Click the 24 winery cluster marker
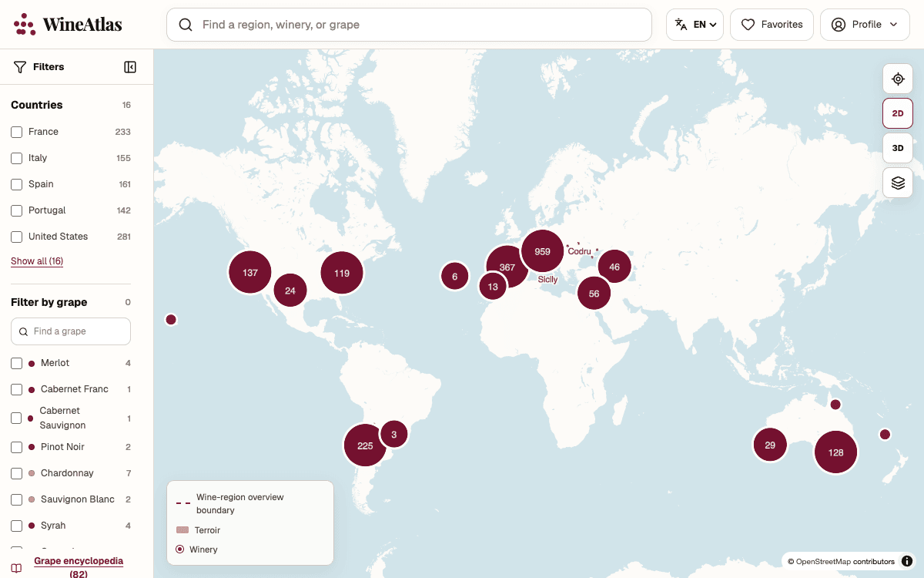 290,291
